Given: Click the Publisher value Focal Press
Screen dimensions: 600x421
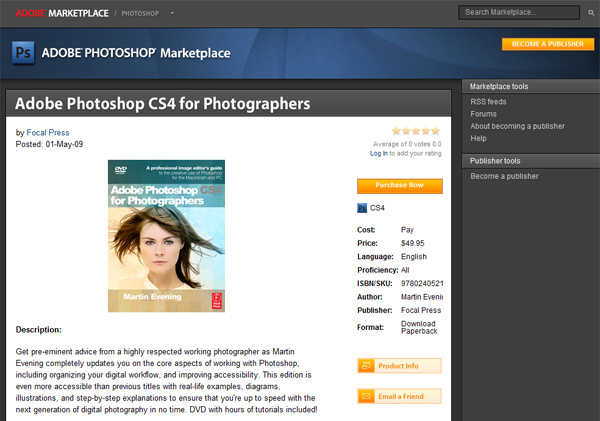Looking at the screenshot, I should pos(421,310).
